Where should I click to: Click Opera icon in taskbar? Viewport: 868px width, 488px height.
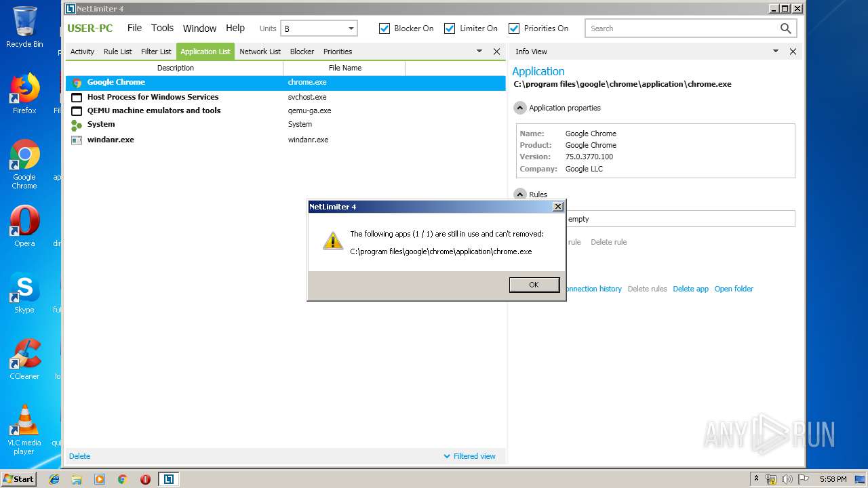(145, 479)
